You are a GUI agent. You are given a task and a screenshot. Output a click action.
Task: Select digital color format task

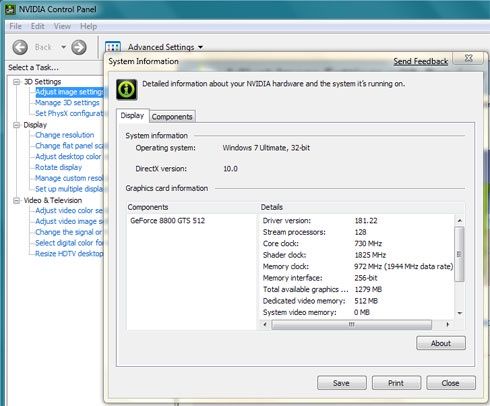click(x=70, y=243)
